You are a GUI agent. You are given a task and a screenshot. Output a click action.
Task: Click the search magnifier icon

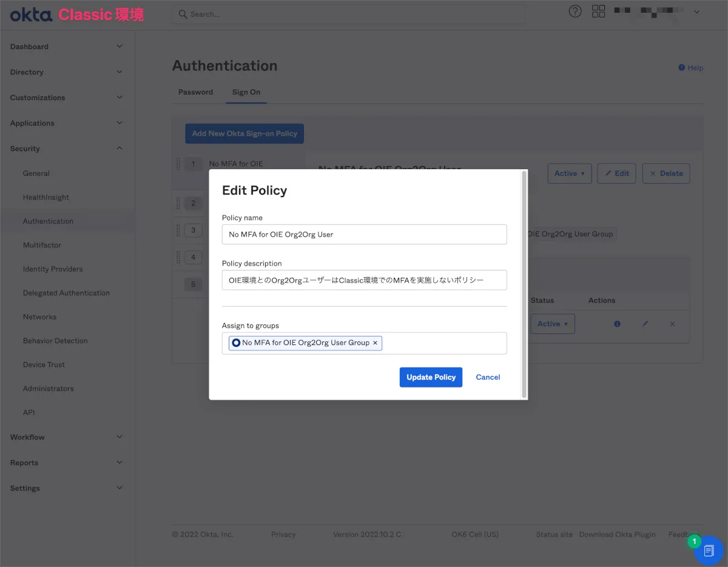182,14
